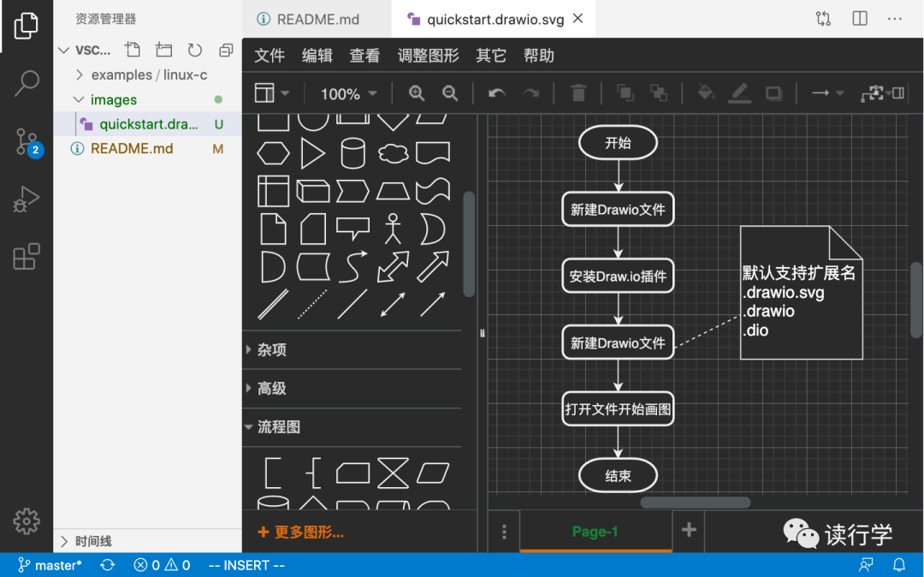Viewport: 924px width, 577px height.
Task: Redo the diagram change
Action: click(x=531, y=93)
